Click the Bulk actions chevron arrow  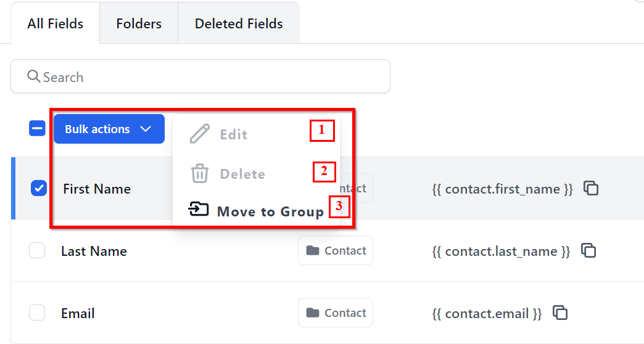click(146, 129)
